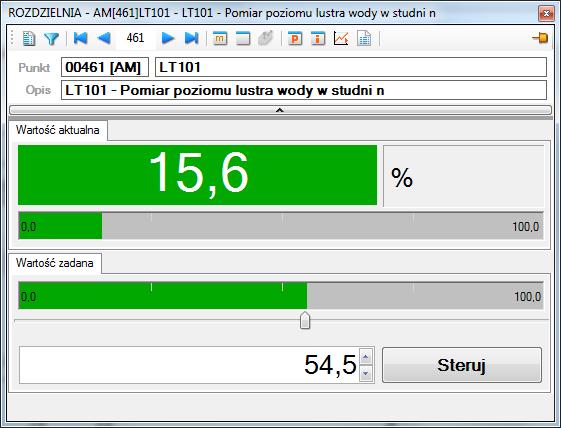This screenshot has height=428, width=561.
Task: Select the 'Wartość aktualna' tab
Action: 58,130
